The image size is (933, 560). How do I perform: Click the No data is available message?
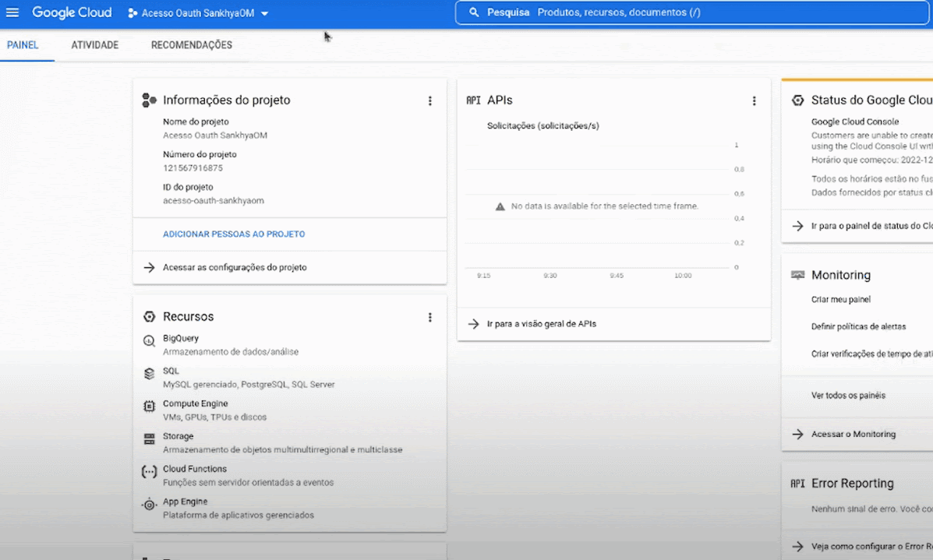pos(605,206)
